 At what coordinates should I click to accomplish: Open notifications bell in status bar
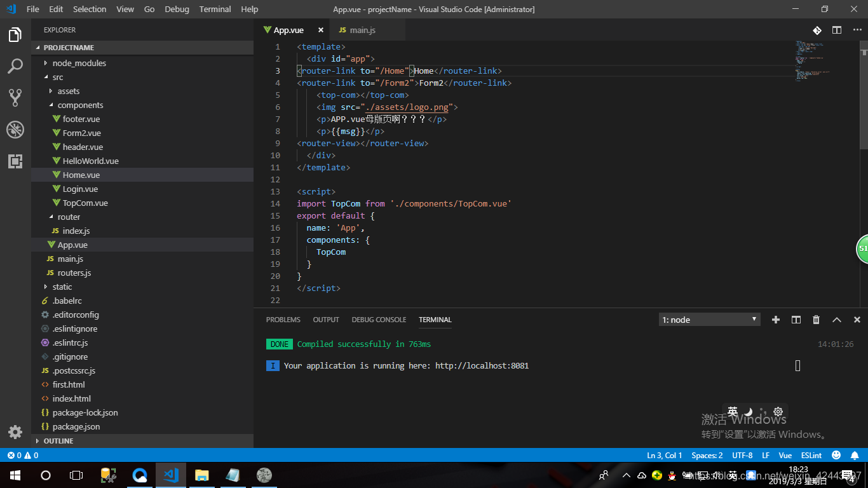(855, 455)
